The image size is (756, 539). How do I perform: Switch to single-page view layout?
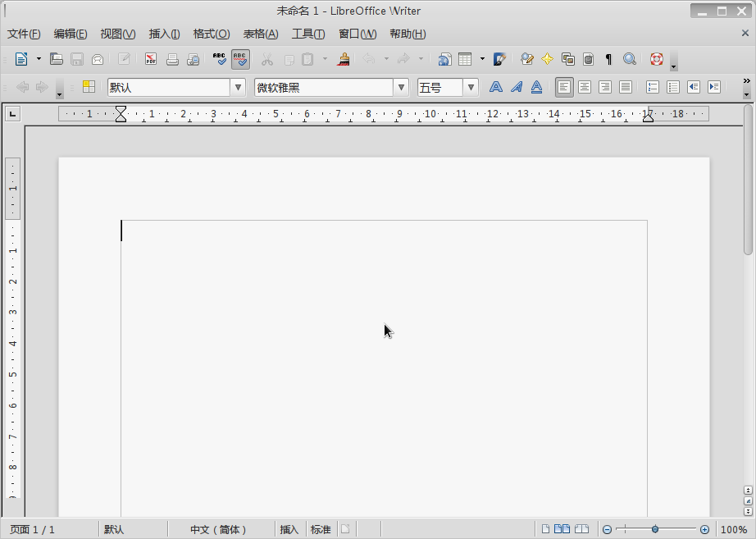(545, 529)
